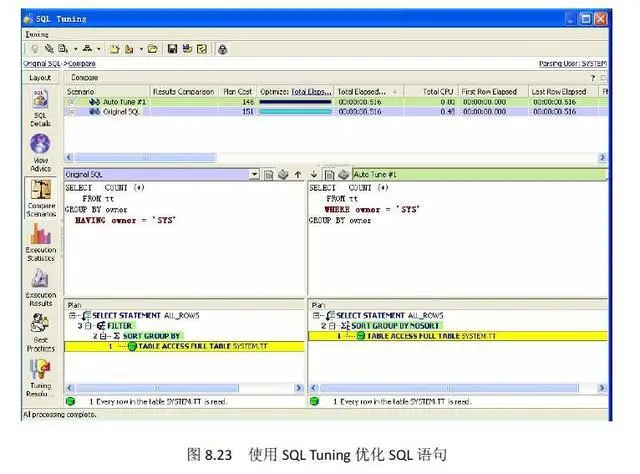Open Execution Results in the sidebar
640x474 pixels.
pos(41,288)
